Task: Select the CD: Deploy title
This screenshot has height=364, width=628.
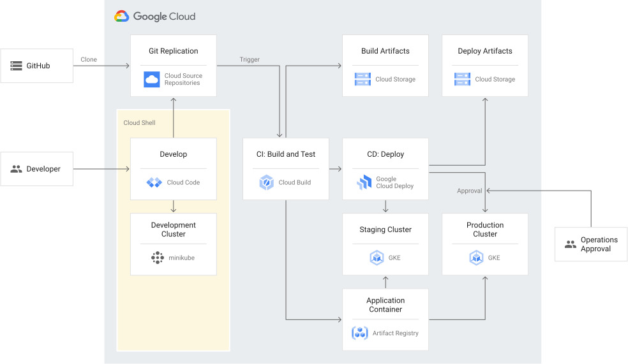Action: click(385, 154)
